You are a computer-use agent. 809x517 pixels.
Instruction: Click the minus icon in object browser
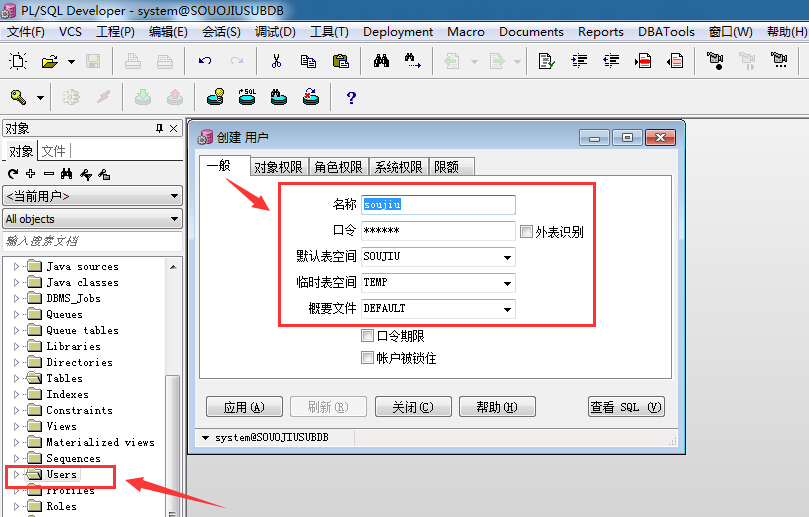coord(48,174)
